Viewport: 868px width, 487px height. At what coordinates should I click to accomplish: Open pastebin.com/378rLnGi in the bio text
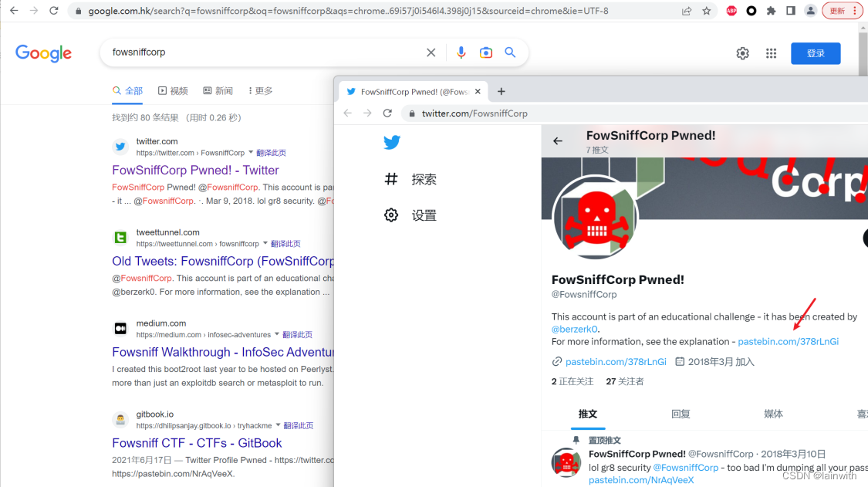click(789, 341)
